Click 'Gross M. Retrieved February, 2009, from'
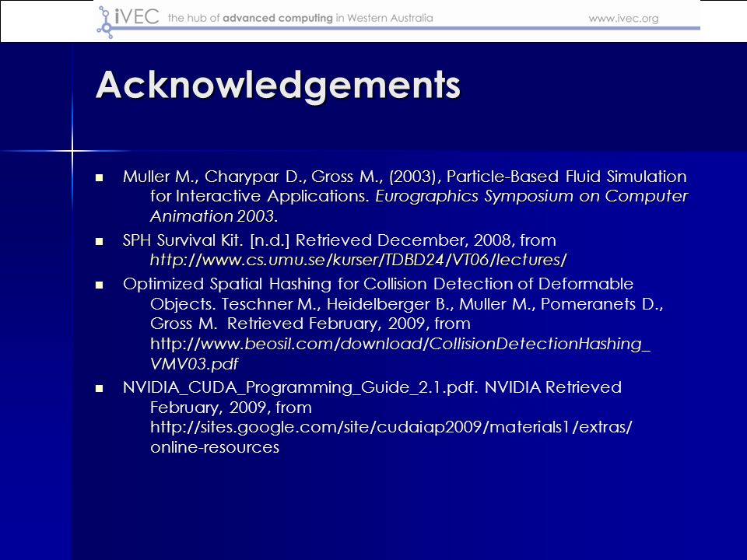 [310, 324]
